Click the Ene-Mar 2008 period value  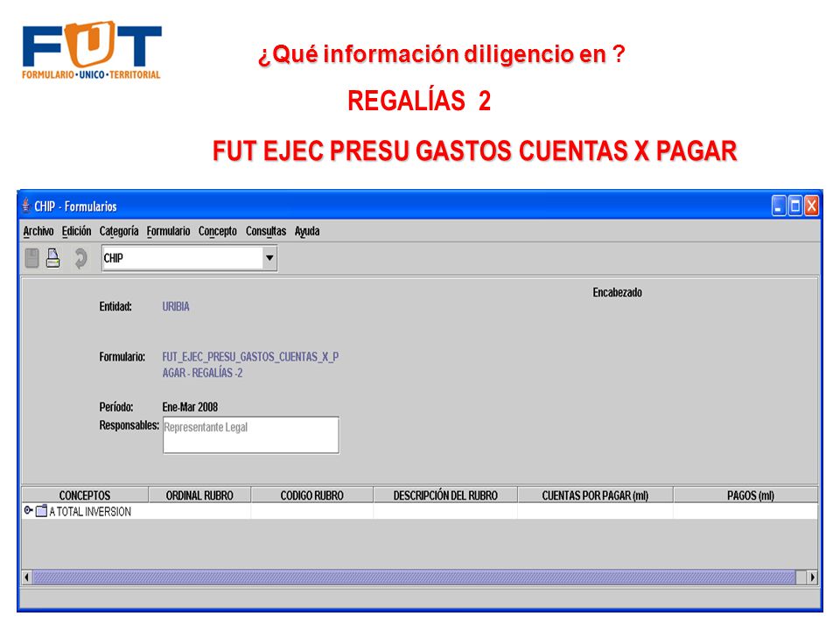click(190, 407)
